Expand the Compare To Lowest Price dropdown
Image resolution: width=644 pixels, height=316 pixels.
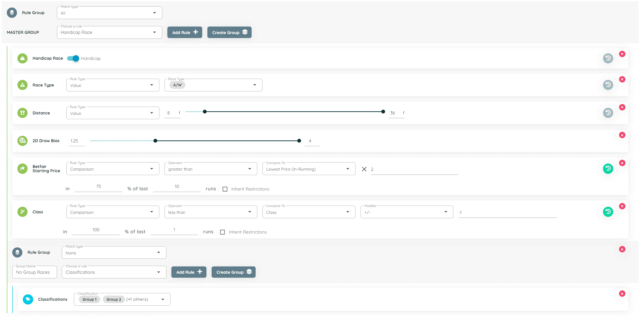pos(309,169)
